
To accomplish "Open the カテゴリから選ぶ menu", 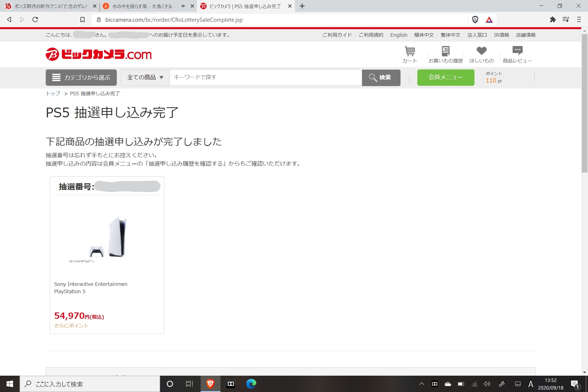I will pyautogui.click(x=81, y=78).
